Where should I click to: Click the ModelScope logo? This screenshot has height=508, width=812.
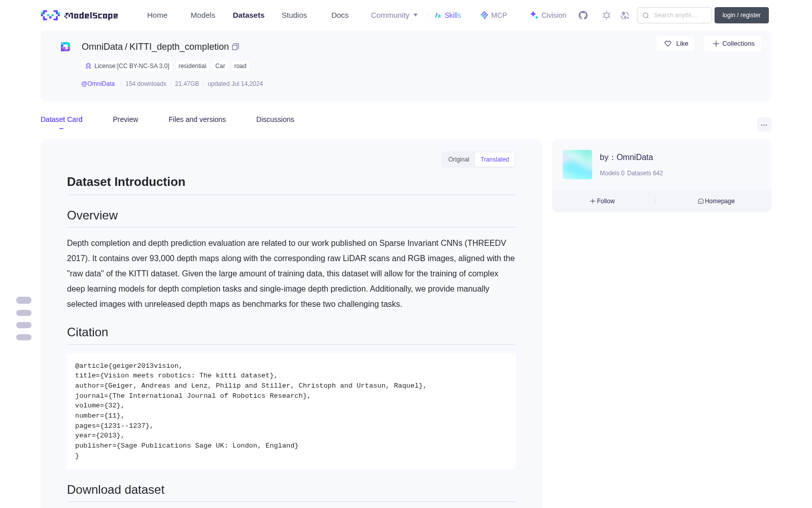coord(79,15)
